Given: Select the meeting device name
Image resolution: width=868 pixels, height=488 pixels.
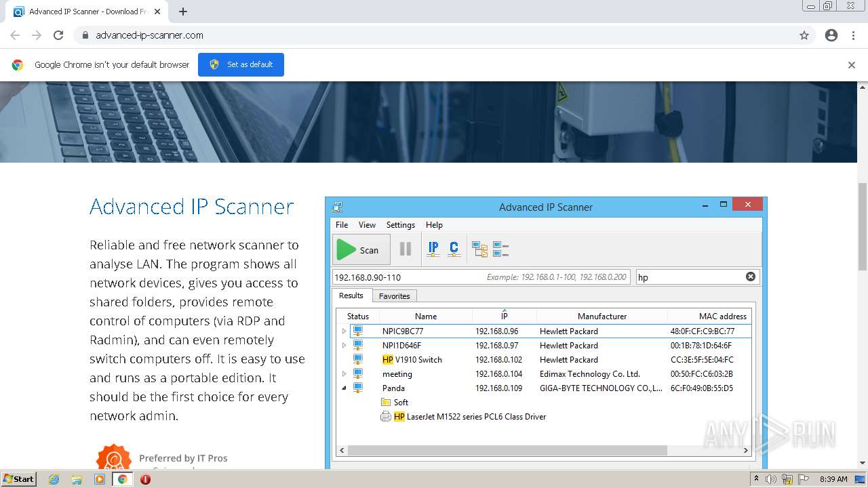Looking at the screenshot, I should [x=397, y=374].
